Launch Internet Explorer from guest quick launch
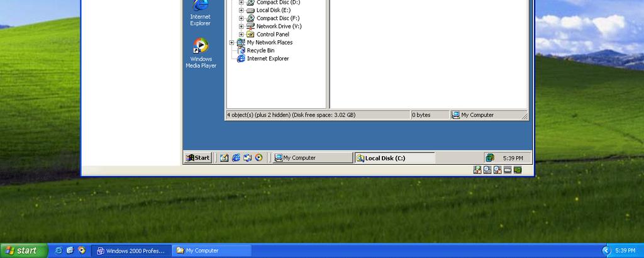Viewport: 644px width, 258px height. click(x=236, y=158)
